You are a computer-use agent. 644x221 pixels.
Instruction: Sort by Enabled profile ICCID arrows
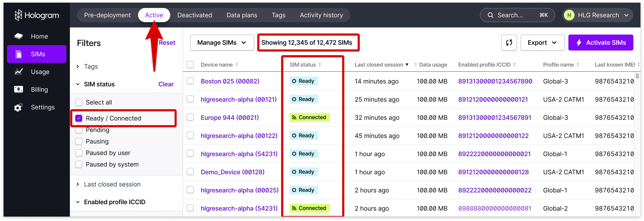tap(514, 65)
